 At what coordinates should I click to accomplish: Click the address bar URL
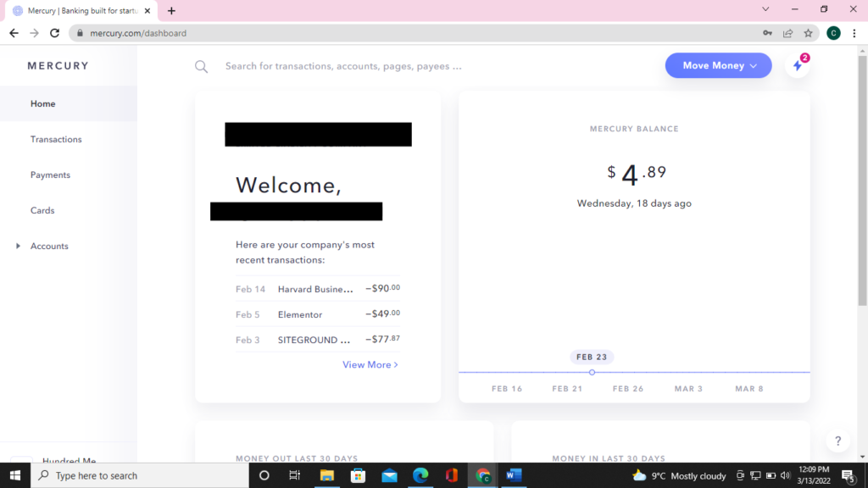point(138,33)
